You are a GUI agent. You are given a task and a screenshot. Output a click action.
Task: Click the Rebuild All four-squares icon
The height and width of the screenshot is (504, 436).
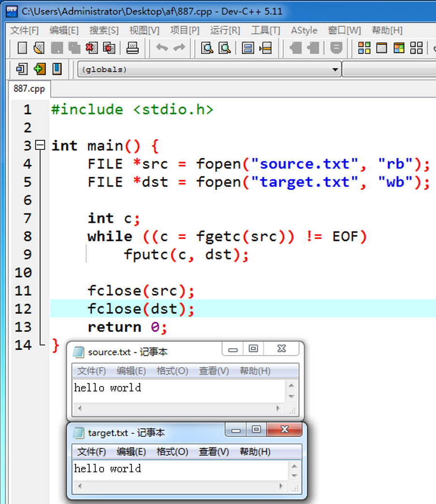point(416,48)
